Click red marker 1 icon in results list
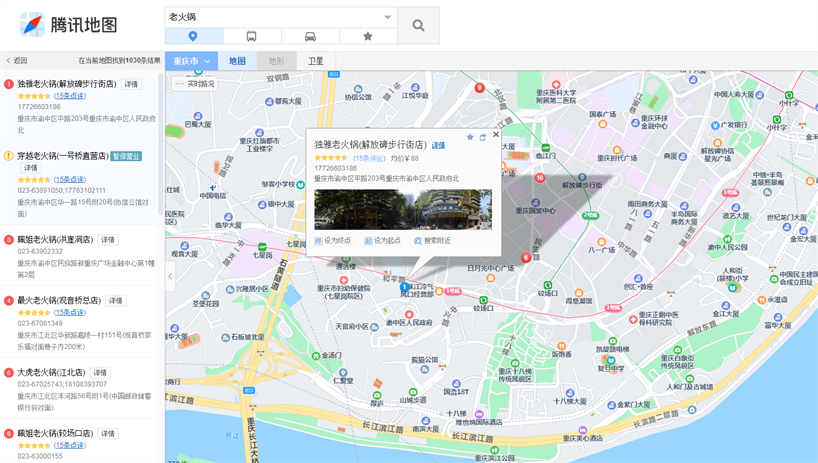Viewport: 818px width, 463px height. click(x=8, y=84)
